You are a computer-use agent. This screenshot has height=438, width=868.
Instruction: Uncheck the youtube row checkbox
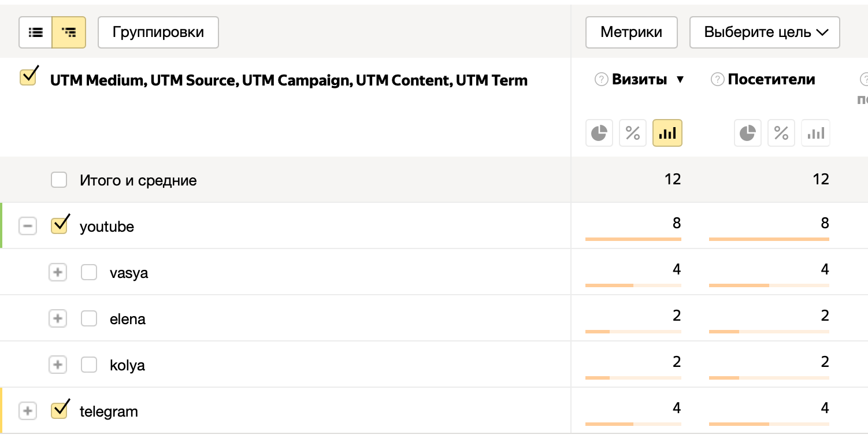click(x=59, y=225)
